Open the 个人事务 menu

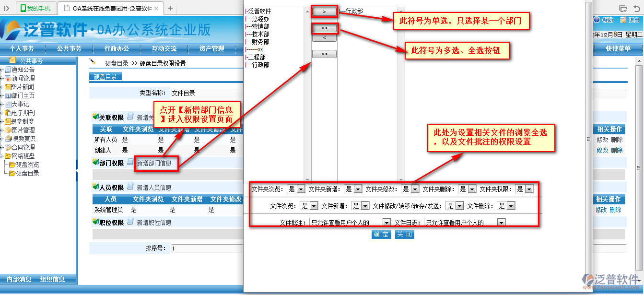pyautogui.click(x=22, y=48)
